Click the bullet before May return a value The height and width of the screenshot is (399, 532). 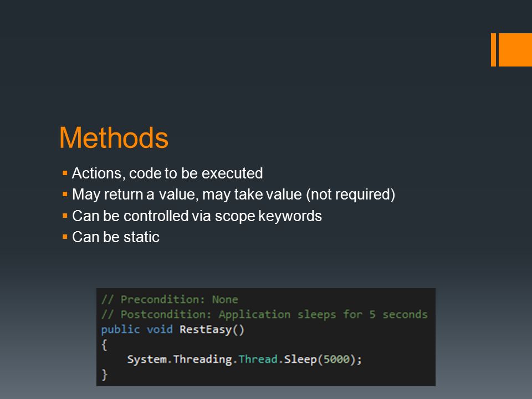pyautogui.click(x=65, y=195)
